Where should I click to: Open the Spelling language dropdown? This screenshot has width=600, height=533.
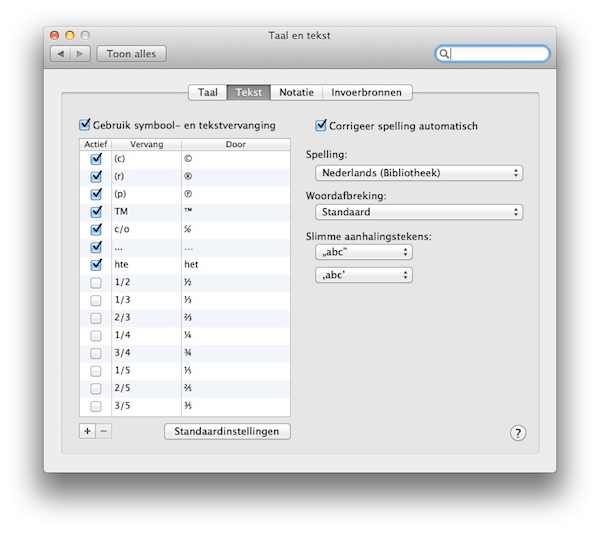coord(418,173)
